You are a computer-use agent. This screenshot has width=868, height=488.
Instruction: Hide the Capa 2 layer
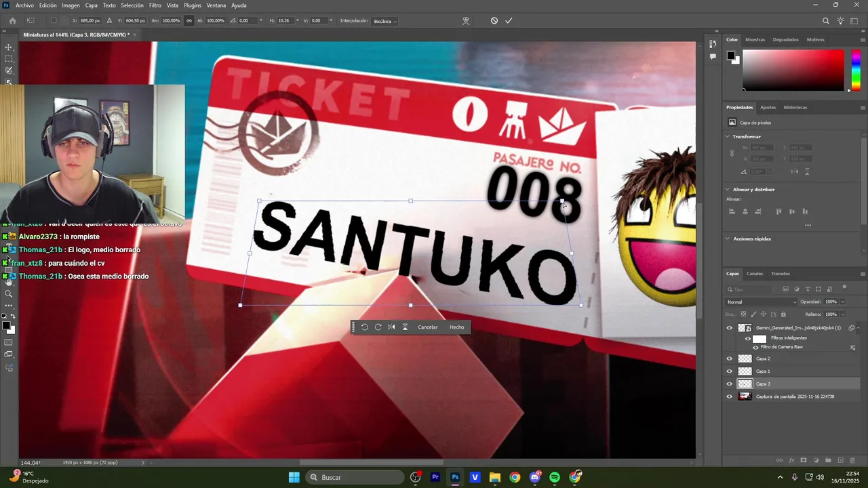click(x=730, y=359)
